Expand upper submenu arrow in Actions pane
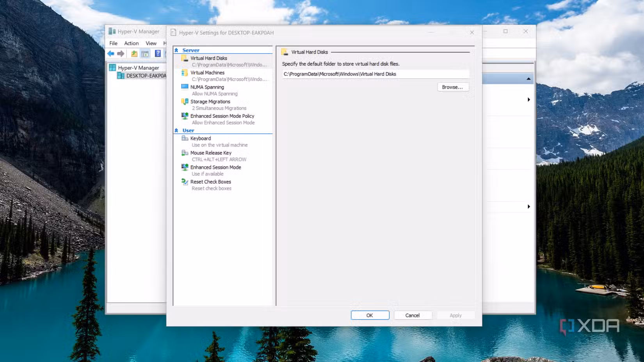Viewport: 644px width, 362px height. [x=528, y=99]
